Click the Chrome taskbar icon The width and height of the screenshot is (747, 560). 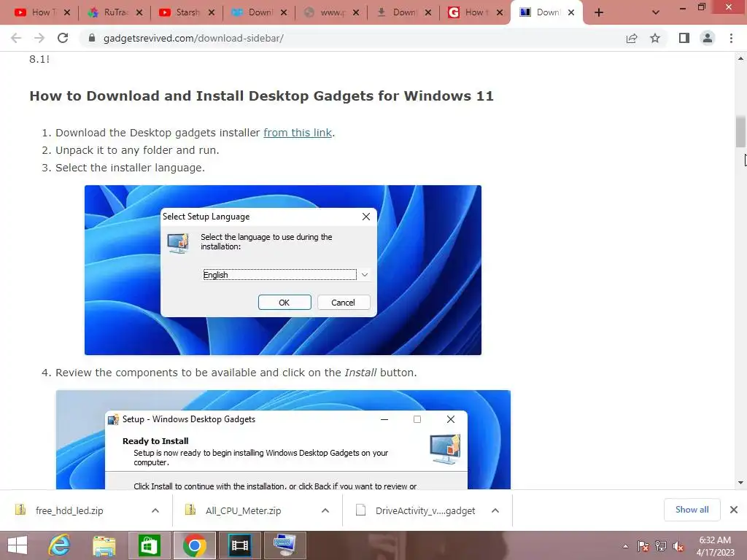[194, 545]
